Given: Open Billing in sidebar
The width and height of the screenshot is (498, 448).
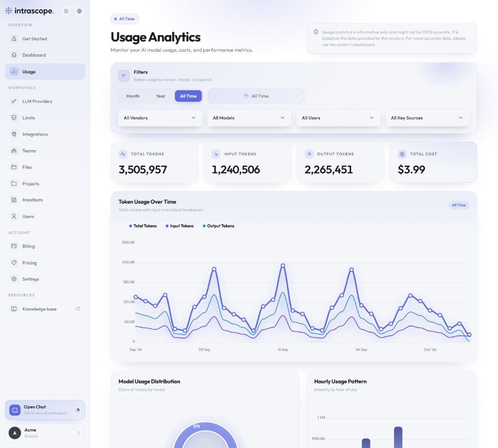Looking at the screenshot, I should point(45,246).
